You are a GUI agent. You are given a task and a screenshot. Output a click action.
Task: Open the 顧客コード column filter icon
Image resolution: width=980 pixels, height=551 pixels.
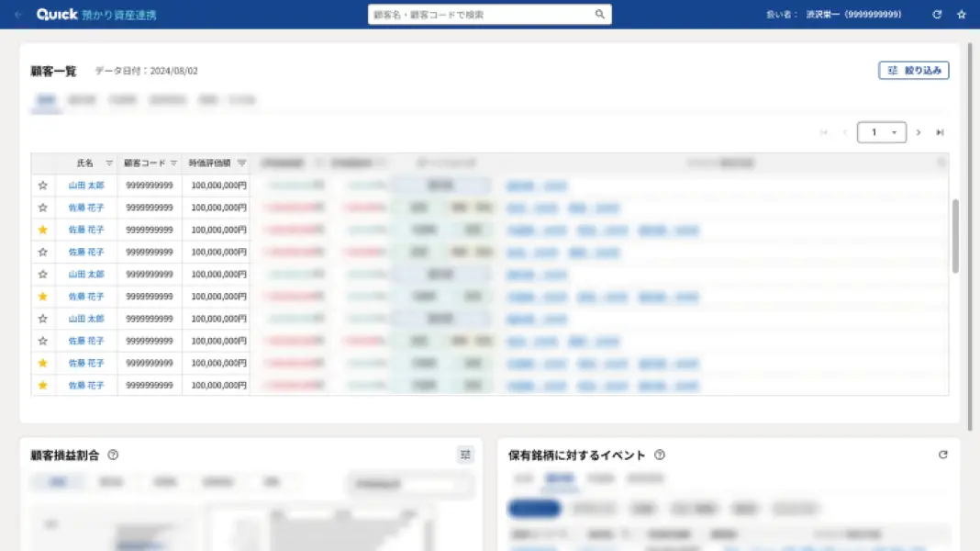tap(173, 163)
